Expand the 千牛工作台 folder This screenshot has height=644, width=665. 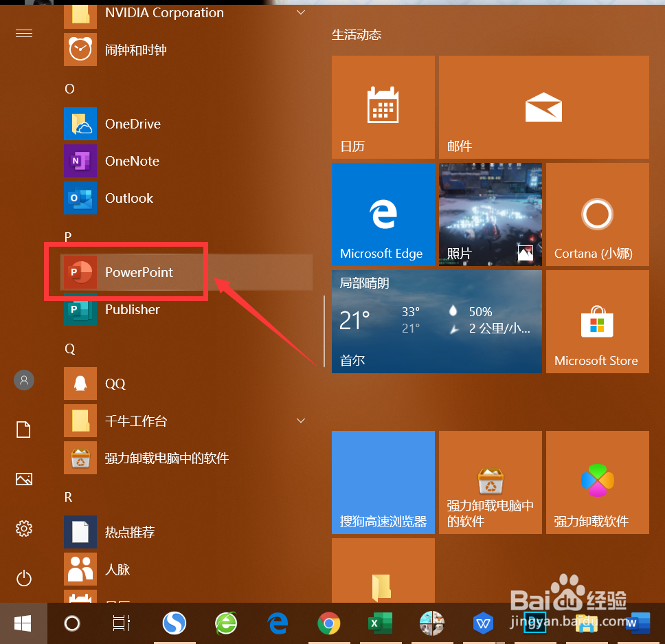click(187, 421)
